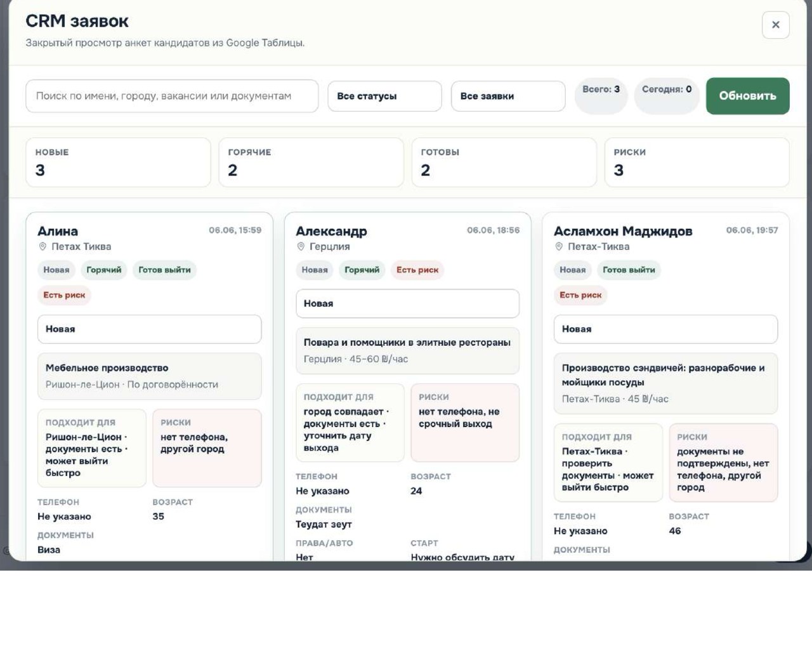This screenshot has width=812, height=648.
Task: Click the Есть риск tag in Александр card
Action: (417, 270)
